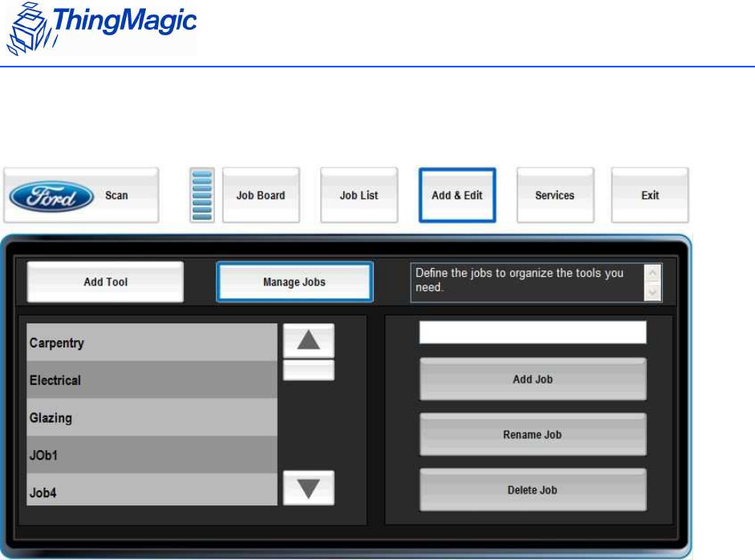Select the Glazing job row
The width and height of the screenshot is (755, 560).
[152, 417]
